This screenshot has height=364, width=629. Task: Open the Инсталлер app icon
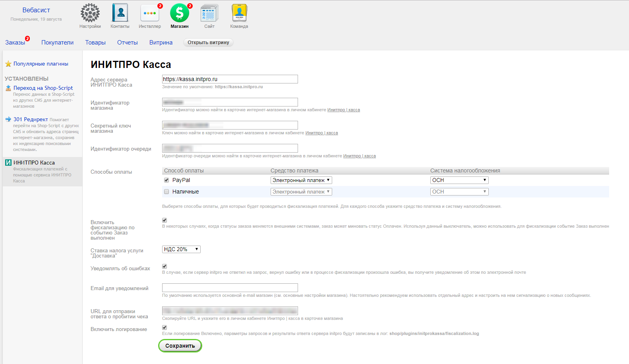150,13
